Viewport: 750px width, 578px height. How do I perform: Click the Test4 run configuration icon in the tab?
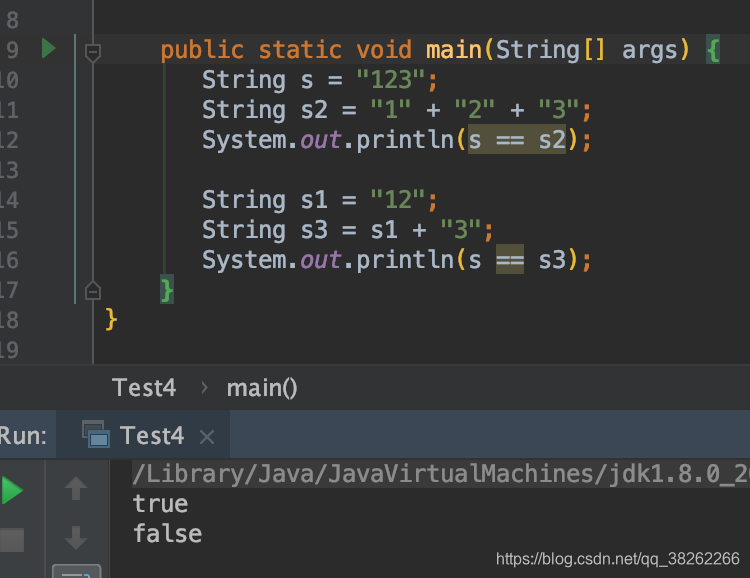(x=96, y=434)
